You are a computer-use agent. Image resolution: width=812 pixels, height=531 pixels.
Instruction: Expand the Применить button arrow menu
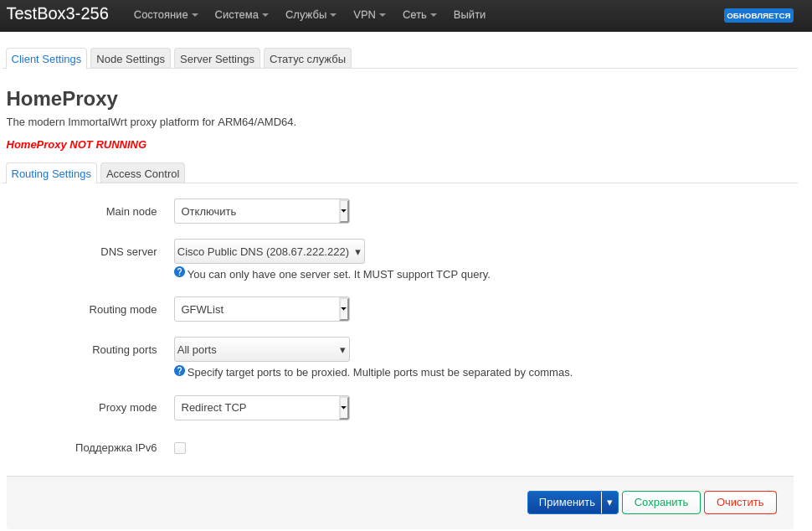(609, 503)
